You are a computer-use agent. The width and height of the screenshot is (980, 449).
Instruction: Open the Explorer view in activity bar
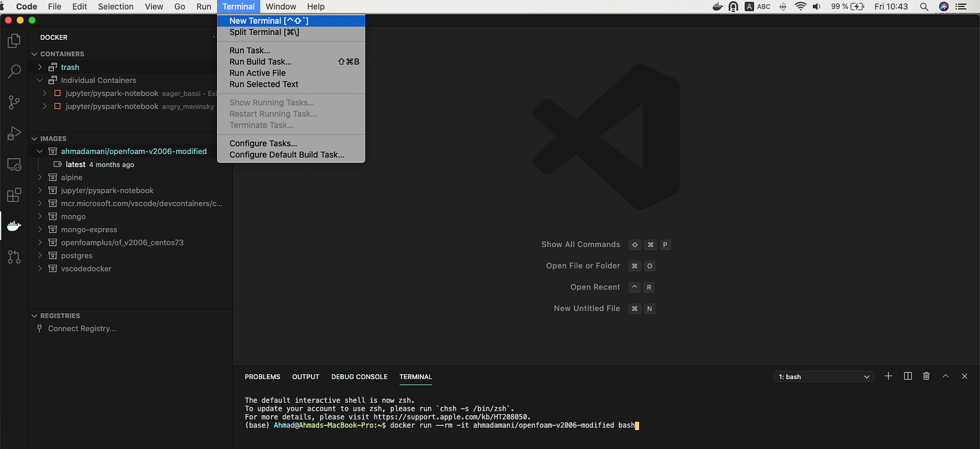click(x=14, y=41)
